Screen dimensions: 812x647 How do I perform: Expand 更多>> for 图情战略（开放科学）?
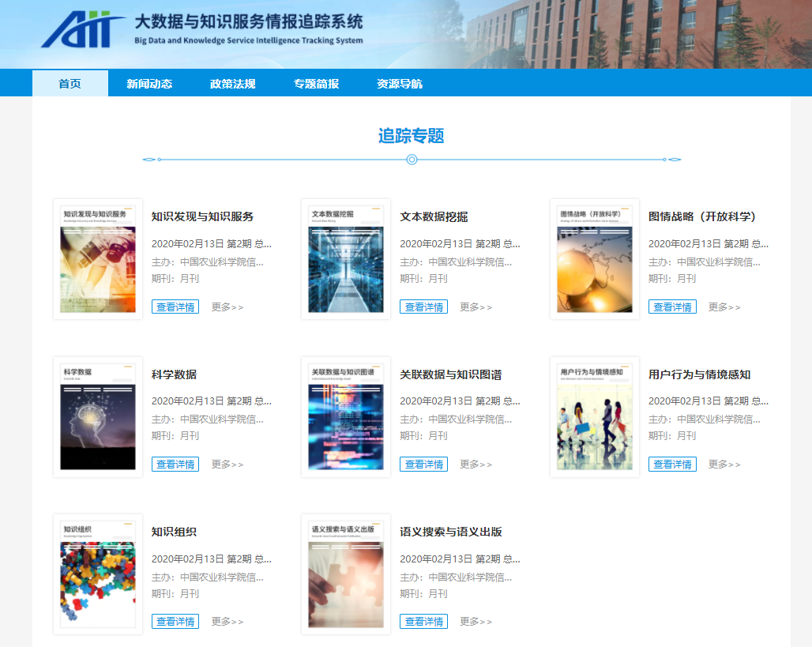[724, 307]
